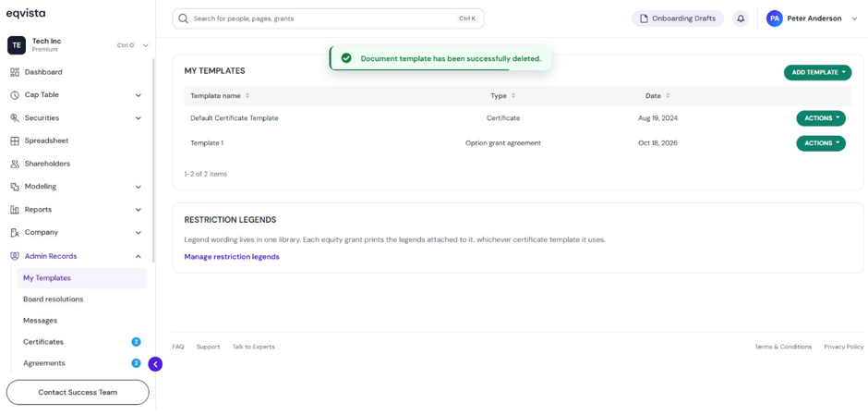Click the TE company logo badge

pyautogui.click(x=17, y=45)
